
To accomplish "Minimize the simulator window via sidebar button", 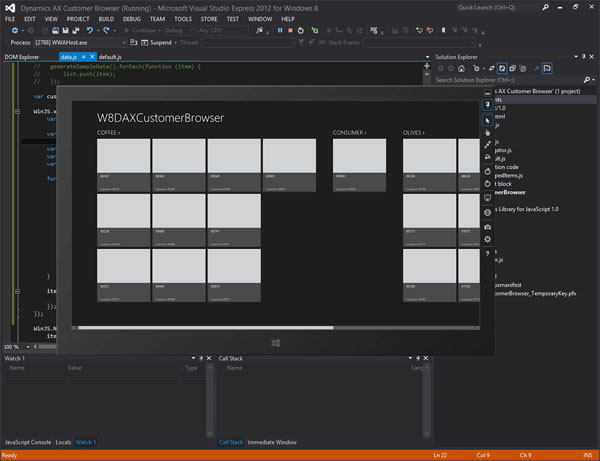I will click(488, 93).
